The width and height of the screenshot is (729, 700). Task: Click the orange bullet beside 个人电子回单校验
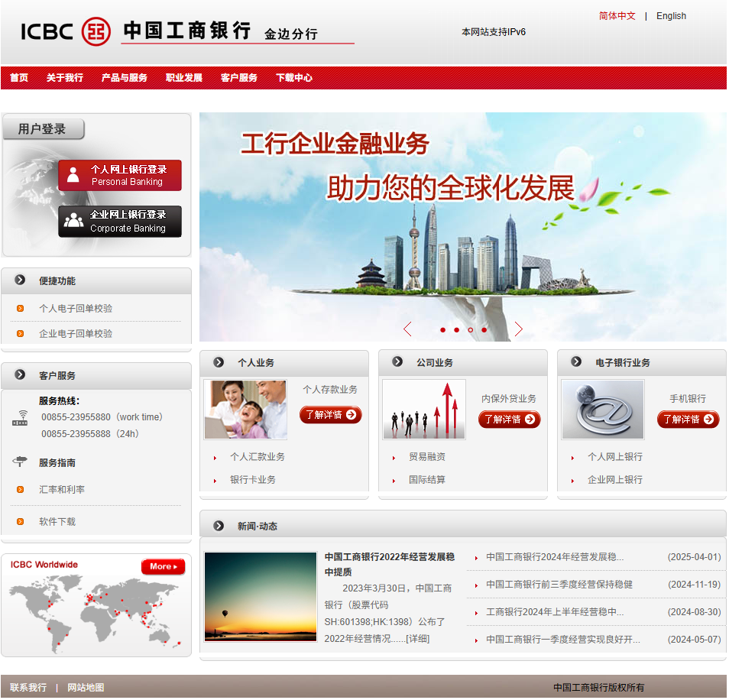pos(20,309)
